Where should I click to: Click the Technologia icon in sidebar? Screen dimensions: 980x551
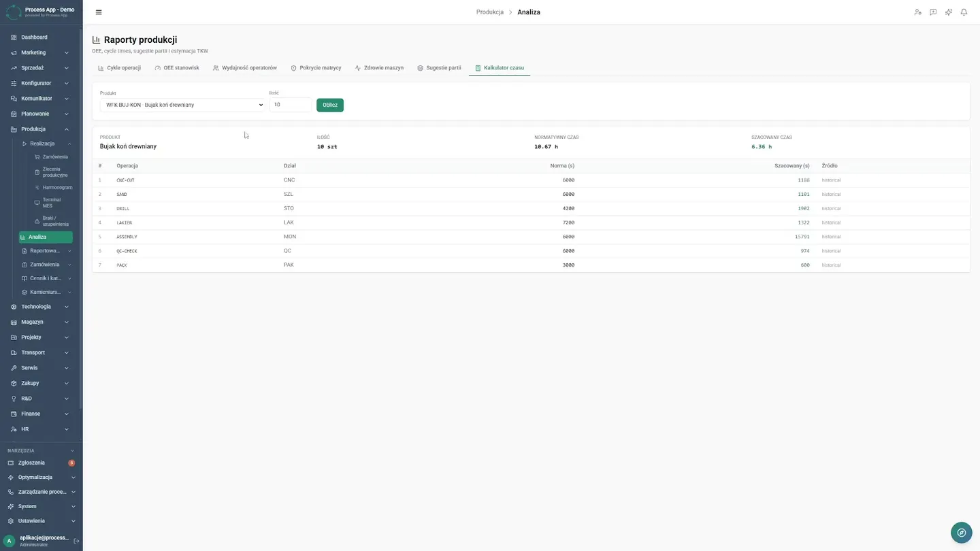coord(14,307)
